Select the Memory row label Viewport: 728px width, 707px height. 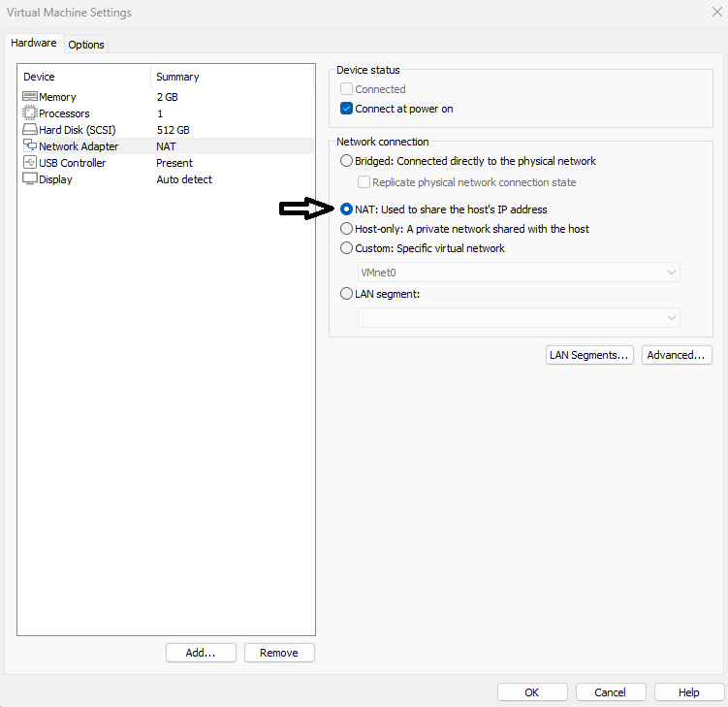tap(57, 97)
